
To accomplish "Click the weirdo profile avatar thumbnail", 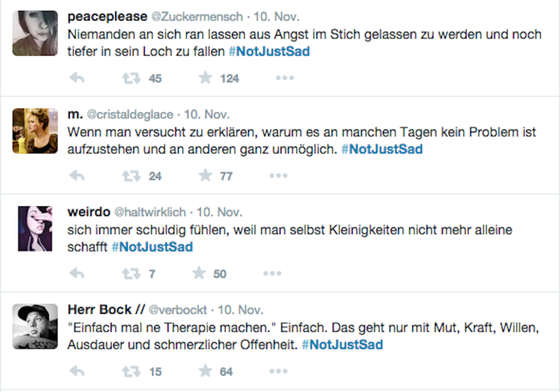I will tap(35, 229).
